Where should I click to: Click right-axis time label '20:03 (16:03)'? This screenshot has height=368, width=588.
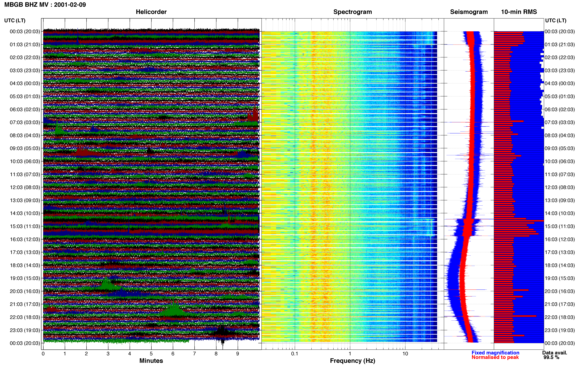pos(560,291)
